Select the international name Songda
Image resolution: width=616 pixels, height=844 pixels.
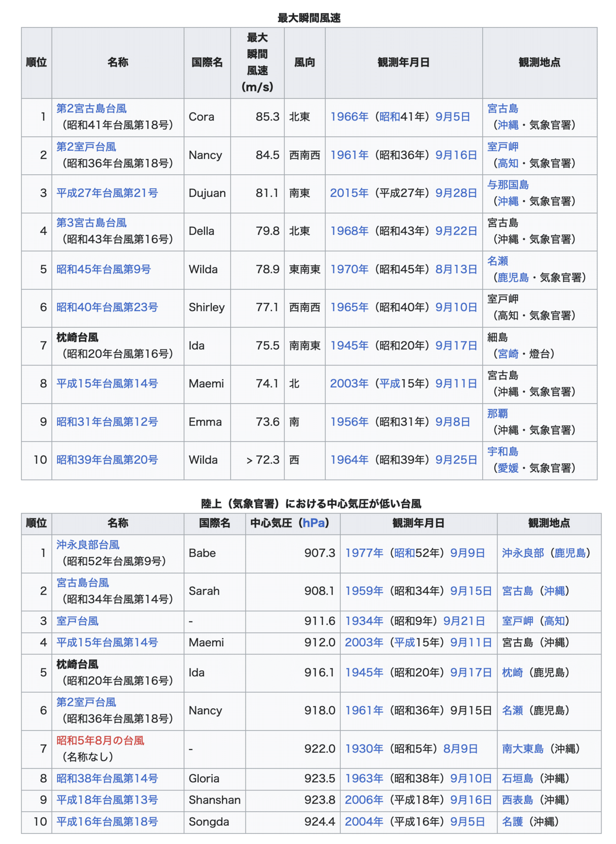pyautogui.click(x=209, y=822)
